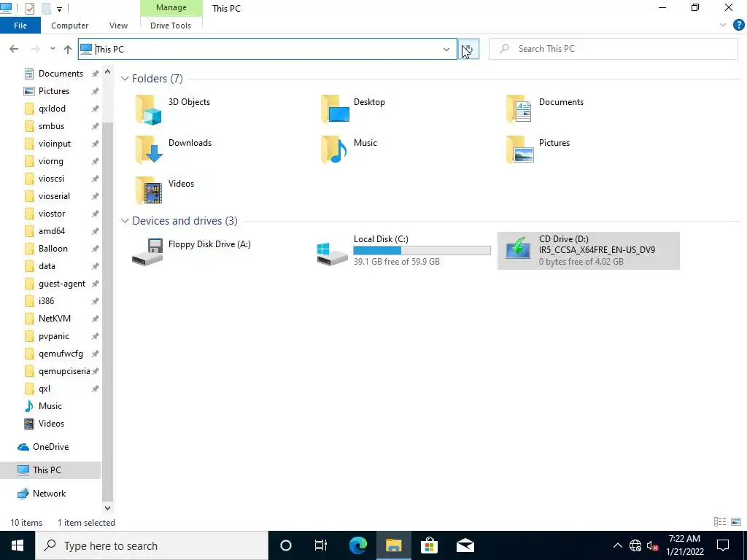Open Action Center notifications icon
Viewport: 747px width, 560px height.
coord(723,545)
